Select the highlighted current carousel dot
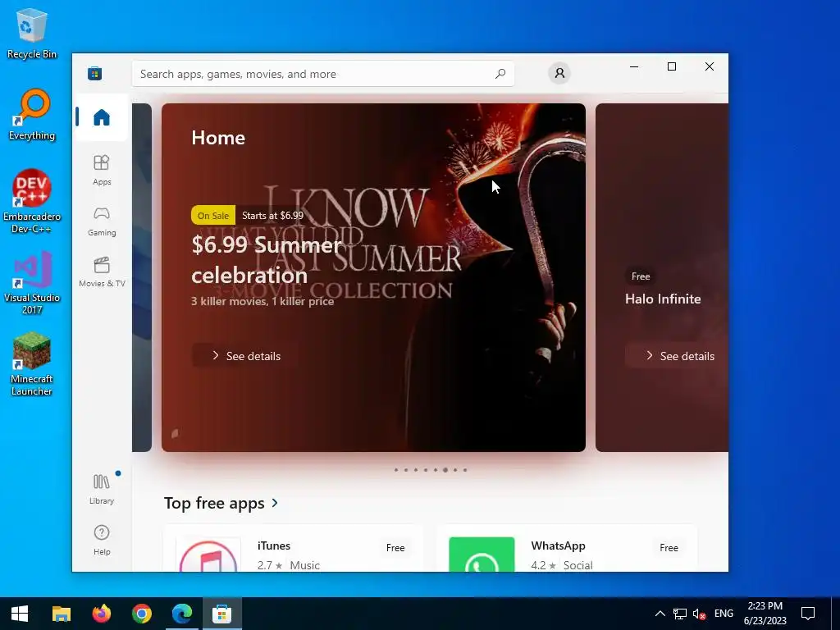 [x=445, y=470]
